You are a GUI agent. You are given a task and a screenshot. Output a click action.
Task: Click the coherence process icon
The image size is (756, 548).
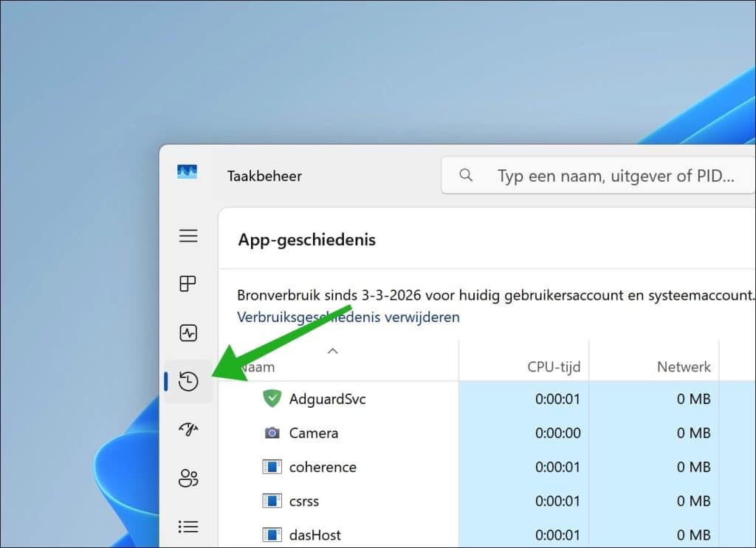[x=271, y=467]
